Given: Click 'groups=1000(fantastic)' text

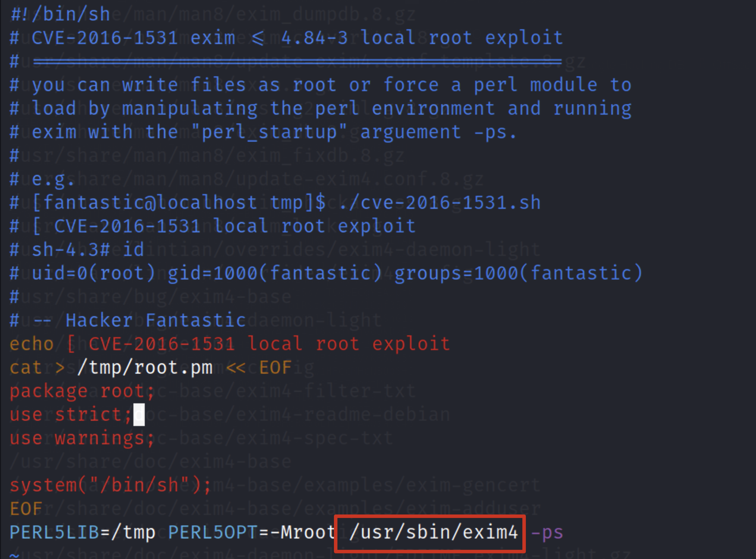Looking at the screenshot, I should click(518, 273).
